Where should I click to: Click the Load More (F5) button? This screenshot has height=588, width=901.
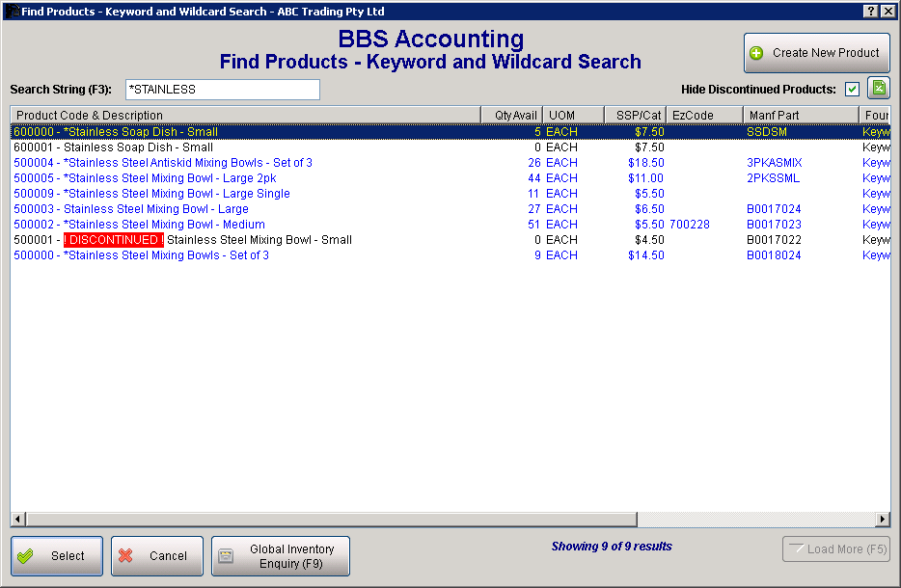835,549
